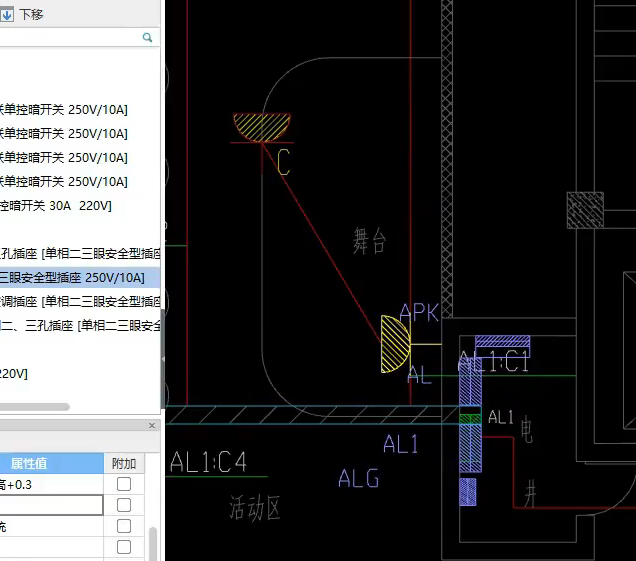
Task: Click the blue hatched bar above AL1:C1
Action: point(502,341)
